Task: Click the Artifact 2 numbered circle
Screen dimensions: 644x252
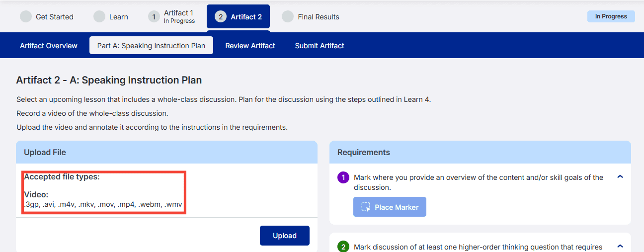Action: pyautogui.click(x=221, y=17)
